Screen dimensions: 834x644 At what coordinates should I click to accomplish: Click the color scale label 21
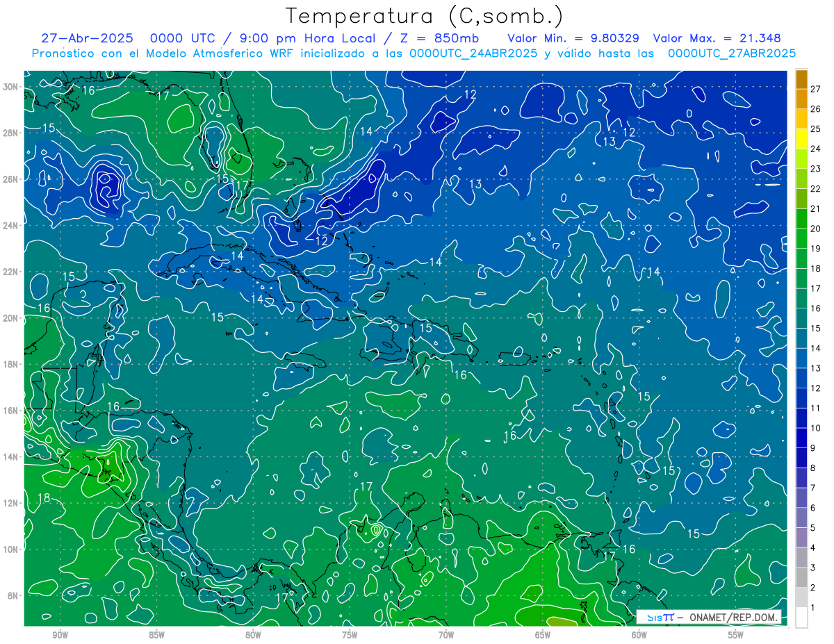point(815,208)
